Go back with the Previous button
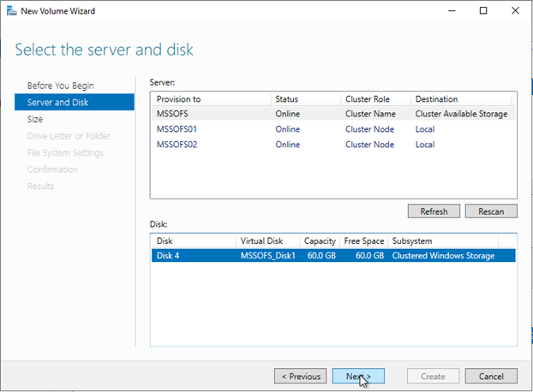Image resolution: width=533 pixels, height=392 pixels. pos(300,376)
